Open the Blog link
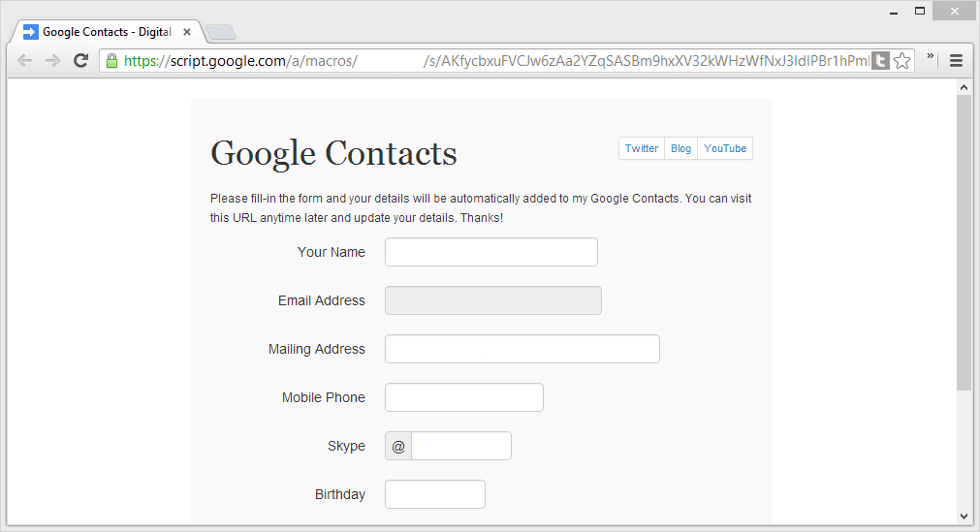This screenshot has height=532, width=980. coord(680,148)
